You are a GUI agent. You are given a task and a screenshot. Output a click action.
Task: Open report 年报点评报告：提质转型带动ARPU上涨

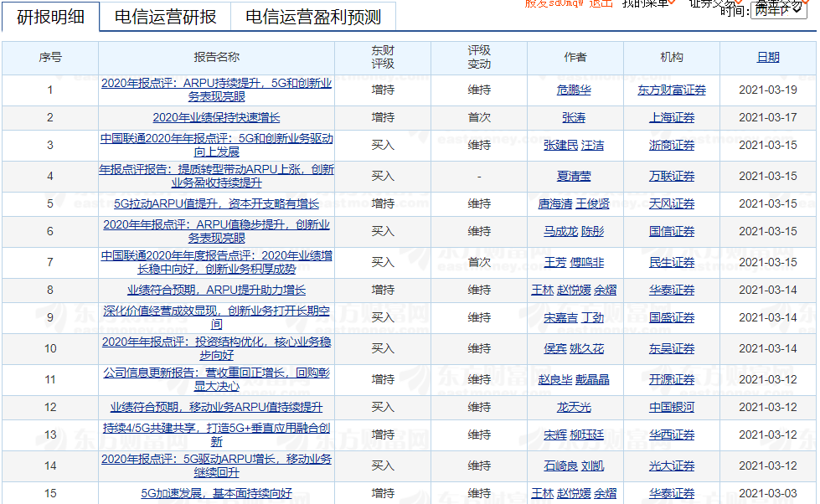[216, 176]
